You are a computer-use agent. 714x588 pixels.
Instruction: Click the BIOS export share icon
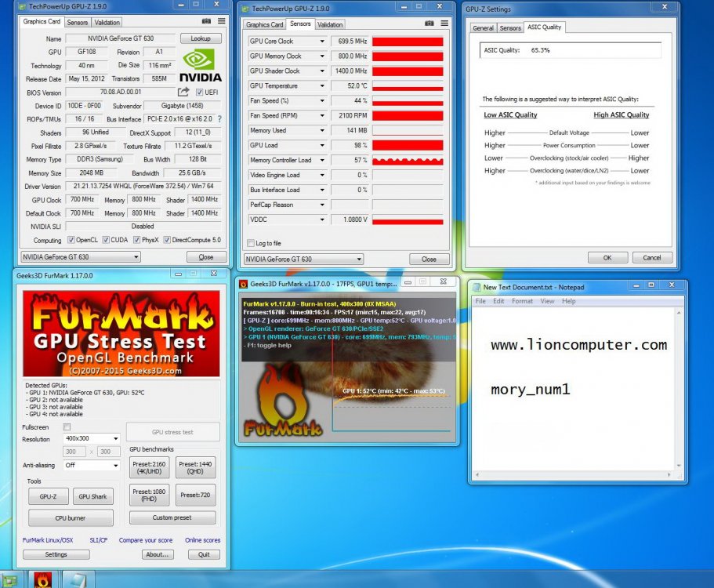click(183, 92)
